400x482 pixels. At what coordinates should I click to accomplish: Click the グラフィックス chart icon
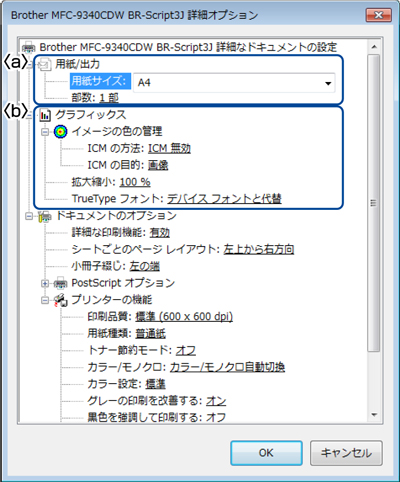45,115
